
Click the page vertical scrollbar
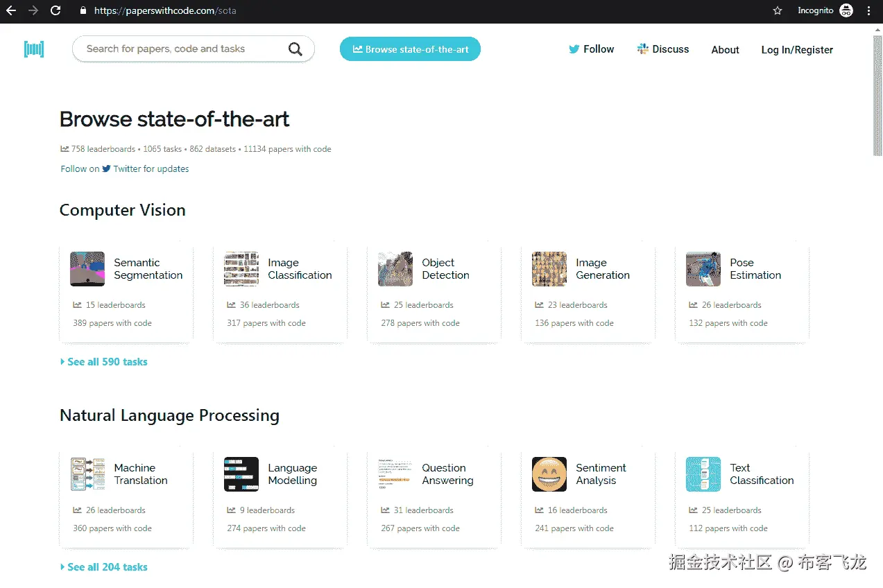877,97
